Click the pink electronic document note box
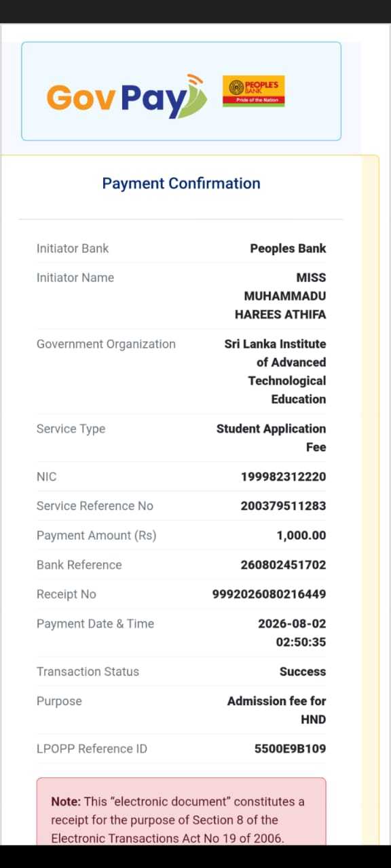The image size is (391, 868). (x=181, y=811)
